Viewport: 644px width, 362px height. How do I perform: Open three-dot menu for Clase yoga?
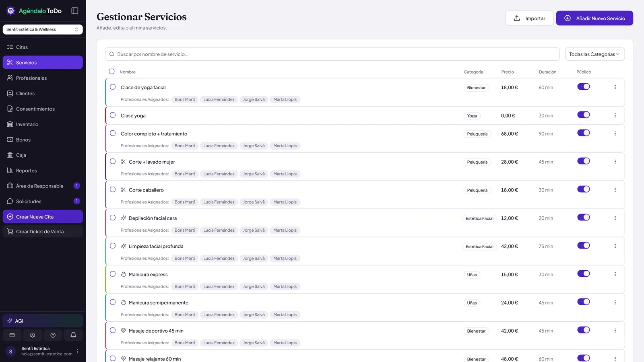[615, 115]
